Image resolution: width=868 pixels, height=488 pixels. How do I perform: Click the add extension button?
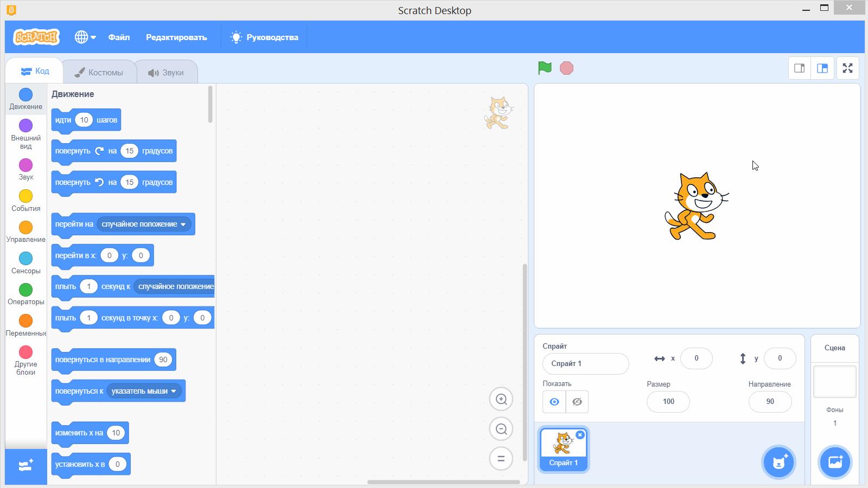(x=26, y=466)
